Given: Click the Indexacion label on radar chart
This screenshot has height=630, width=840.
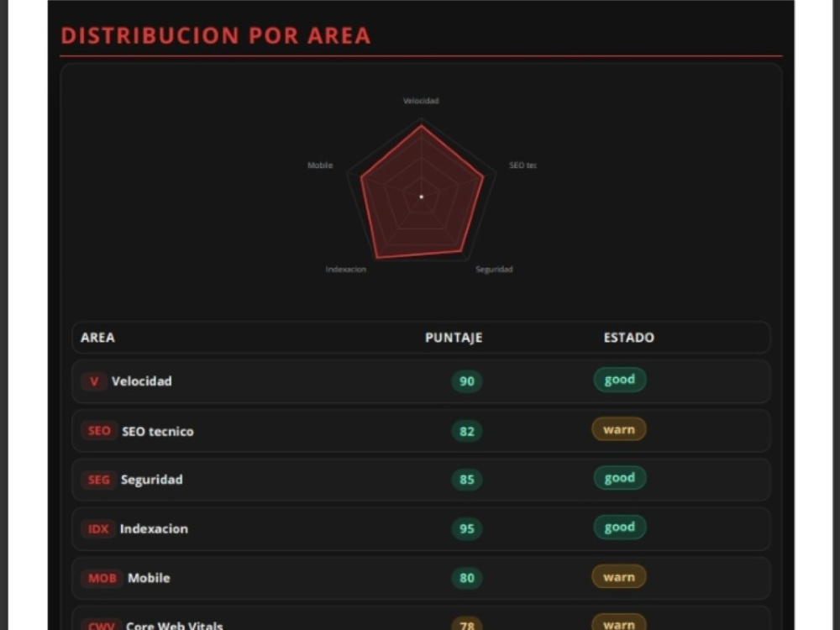Looking at the screenshot, I should [346, 269].
